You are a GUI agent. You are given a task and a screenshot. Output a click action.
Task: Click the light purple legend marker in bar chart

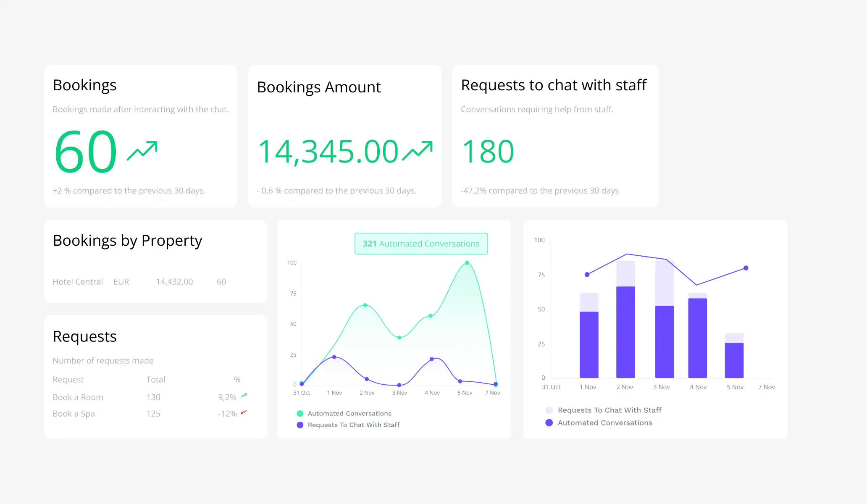pos(549,410)
